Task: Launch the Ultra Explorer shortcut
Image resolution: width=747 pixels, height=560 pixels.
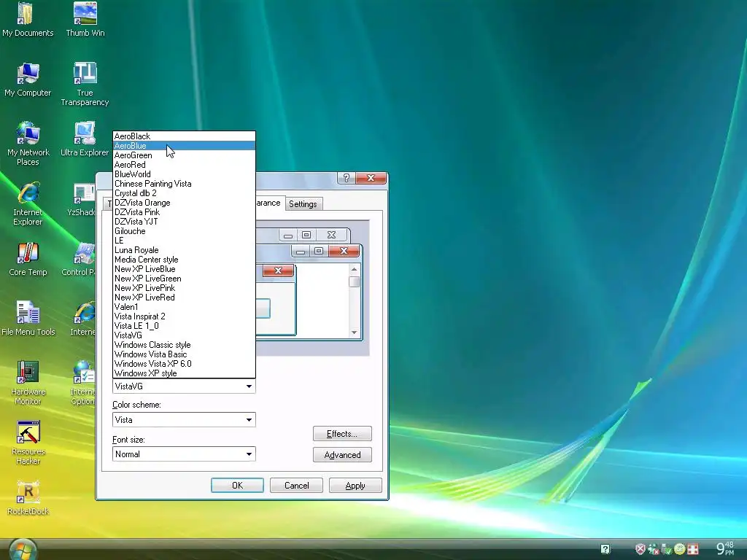Action: [x=85, y=139]
